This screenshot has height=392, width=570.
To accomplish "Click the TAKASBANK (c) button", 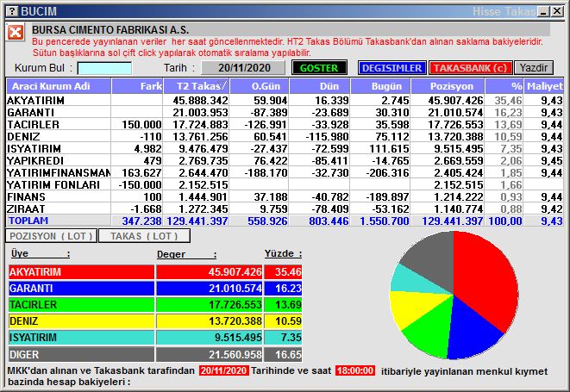I will (x=470, y=68).
